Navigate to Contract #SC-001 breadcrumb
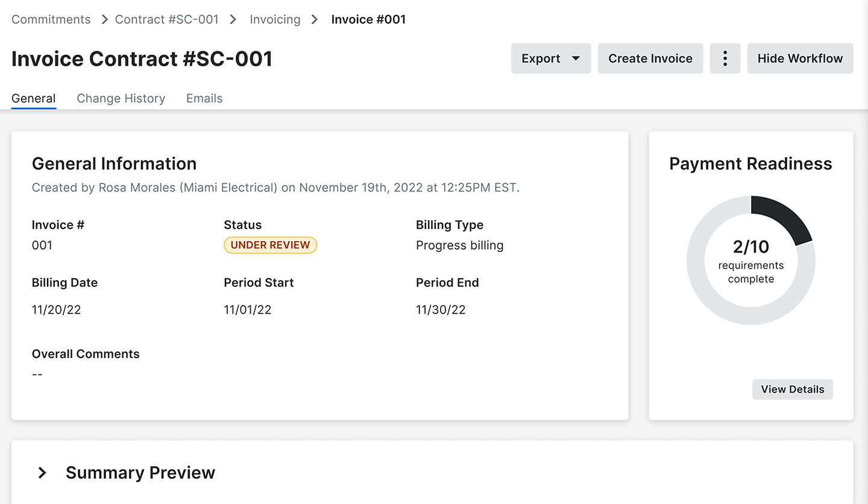 (167, 19)
